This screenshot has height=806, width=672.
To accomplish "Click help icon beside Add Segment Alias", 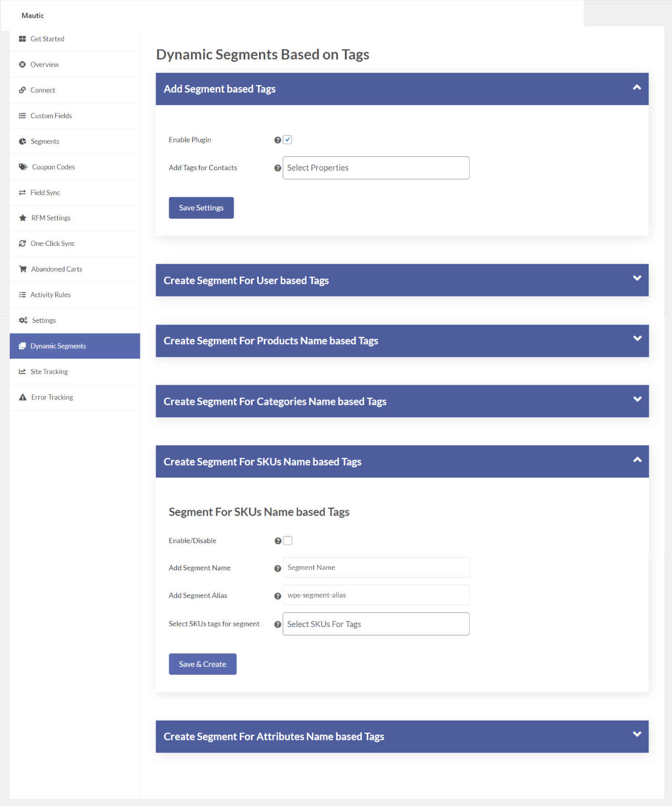I will 278,596.
